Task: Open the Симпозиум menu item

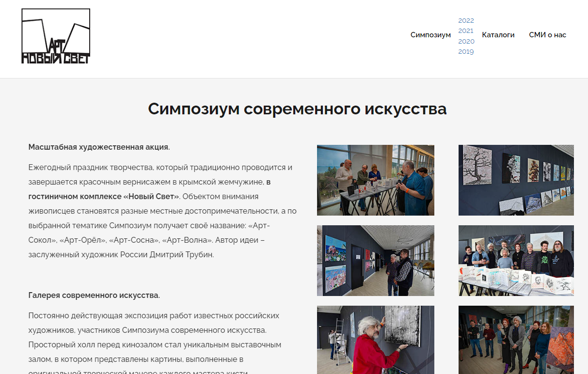Action: tap(430, 35)
